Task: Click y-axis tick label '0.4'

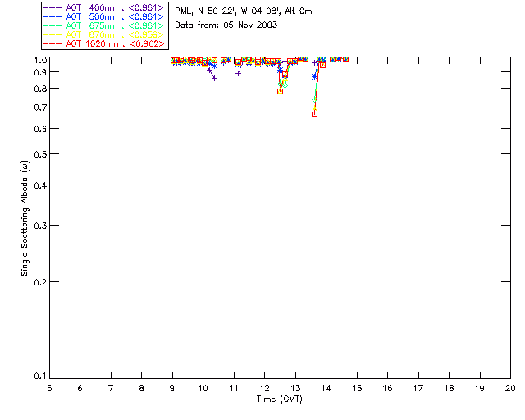Action: tap(40, 185)
